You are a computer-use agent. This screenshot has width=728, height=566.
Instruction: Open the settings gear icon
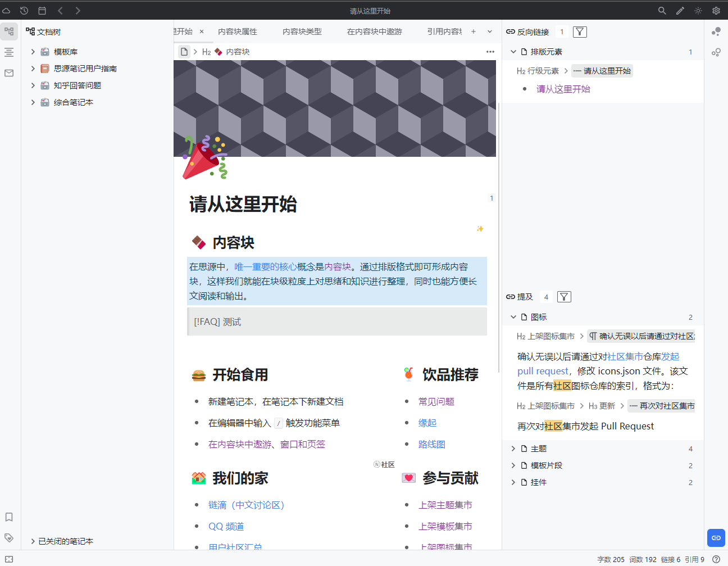pos(716,11)
